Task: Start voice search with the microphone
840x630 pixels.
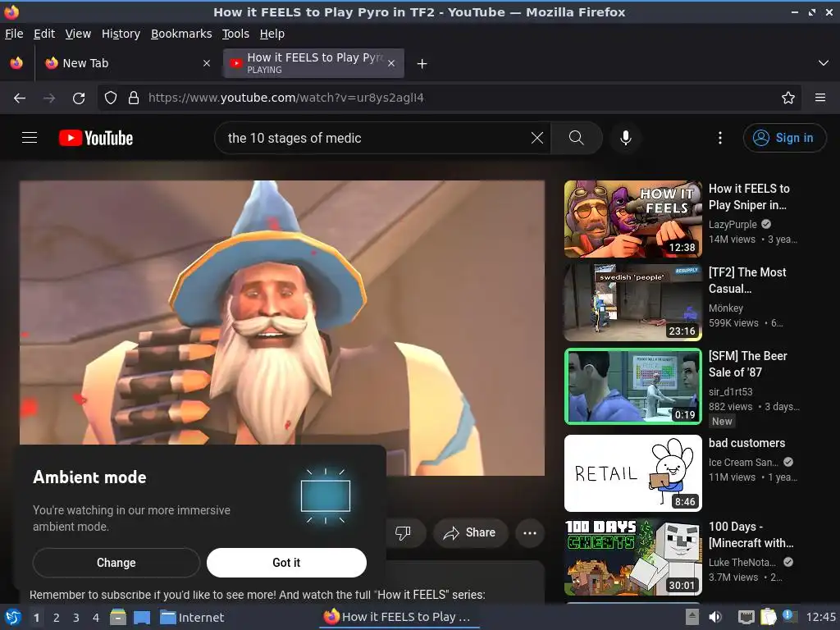Action: tap(625, 138)
